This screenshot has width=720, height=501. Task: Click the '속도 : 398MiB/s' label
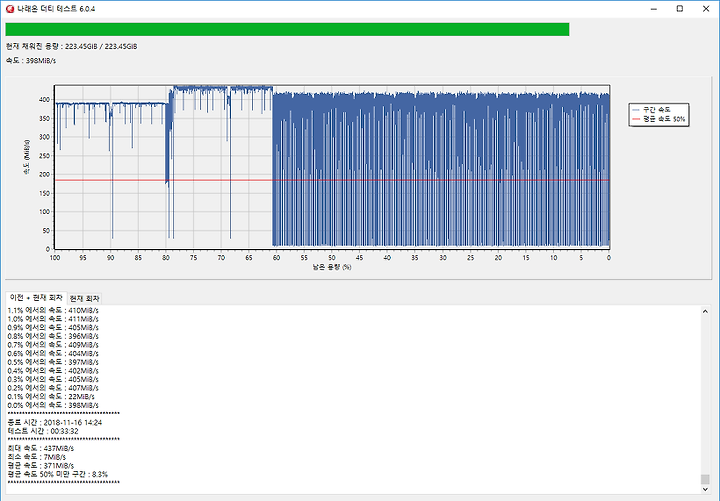[31, 61]
